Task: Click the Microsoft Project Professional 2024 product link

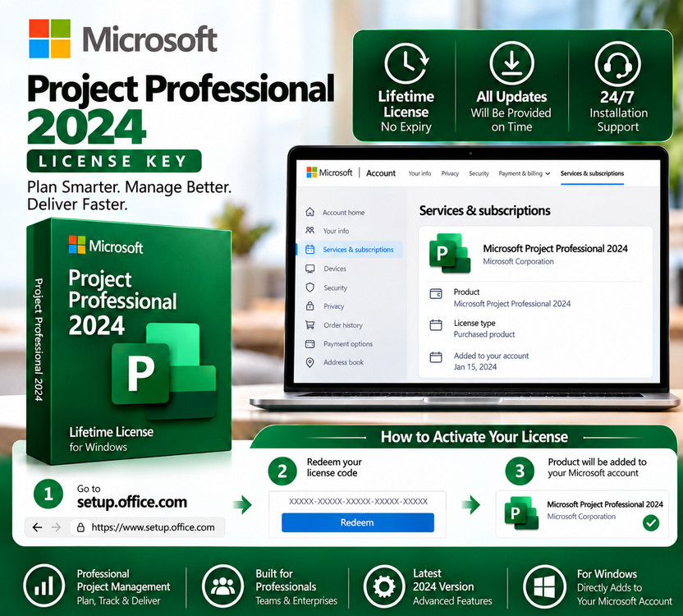Action: (512, 304)
